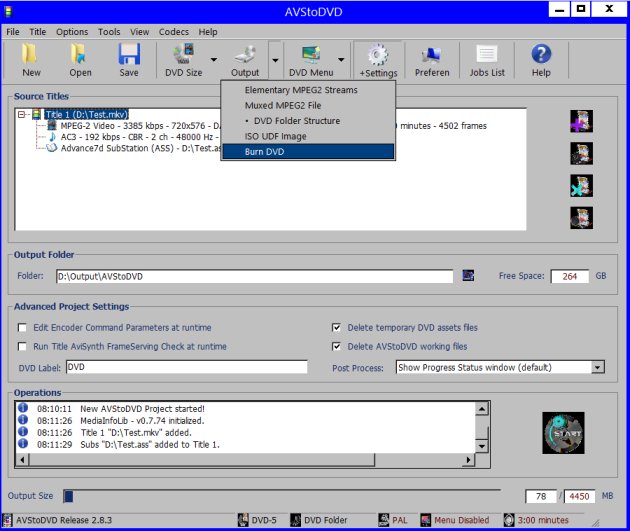The image size is (630, 531).
Task: Click the AVStoDVD Release status bar icon
Action: click(7, 520)
